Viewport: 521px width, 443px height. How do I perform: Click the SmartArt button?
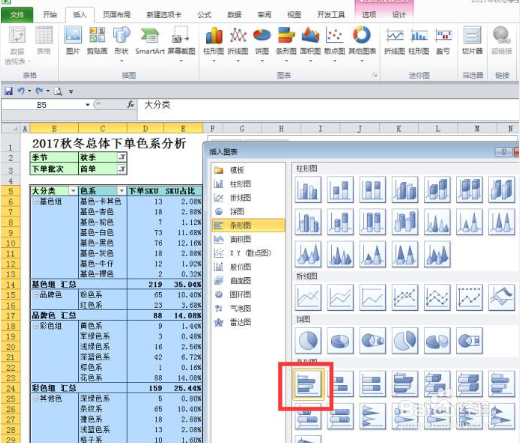pyautogui.click(x=150, y=41)
